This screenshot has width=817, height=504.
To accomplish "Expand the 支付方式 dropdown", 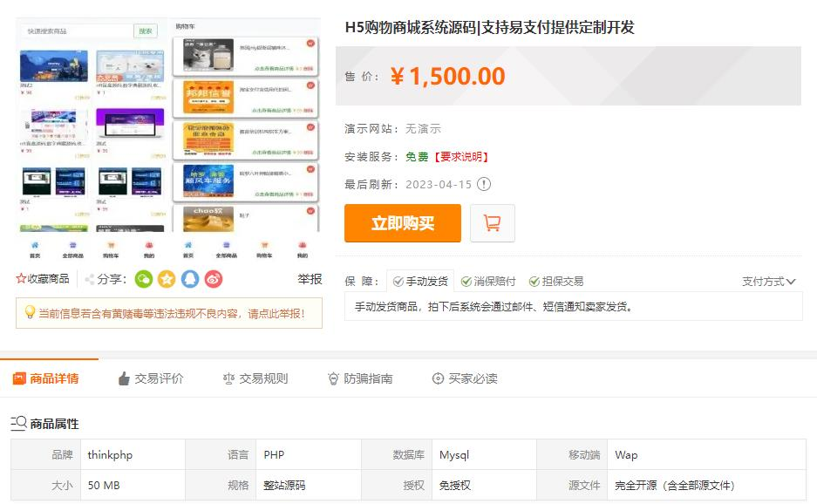I will [768, 282].
